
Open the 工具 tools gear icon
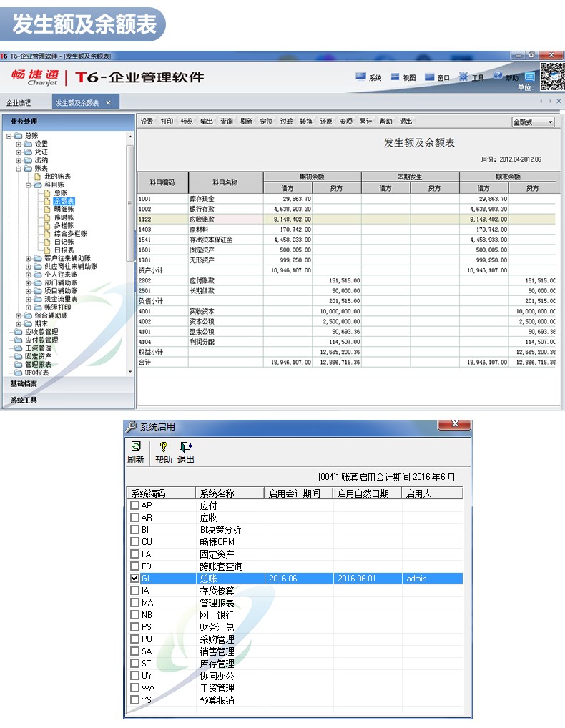[463, 76]
